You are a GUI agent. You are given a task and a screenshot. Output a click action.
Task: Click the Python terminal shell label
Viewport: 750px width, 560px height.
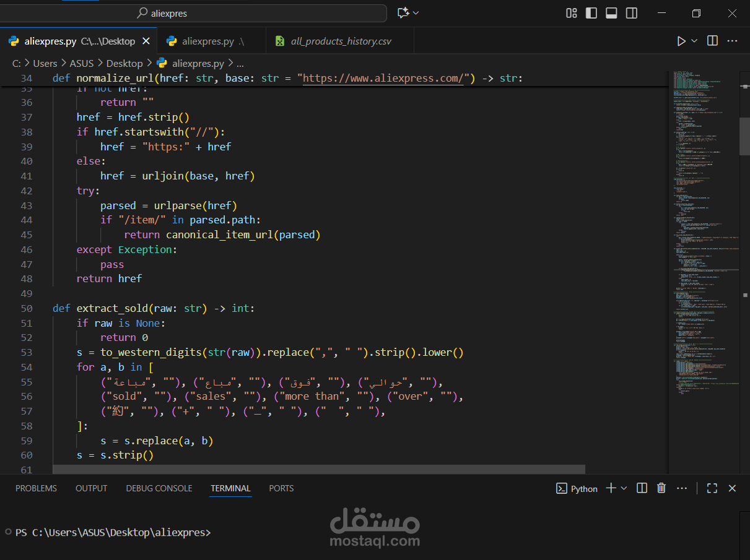point(577,489)
